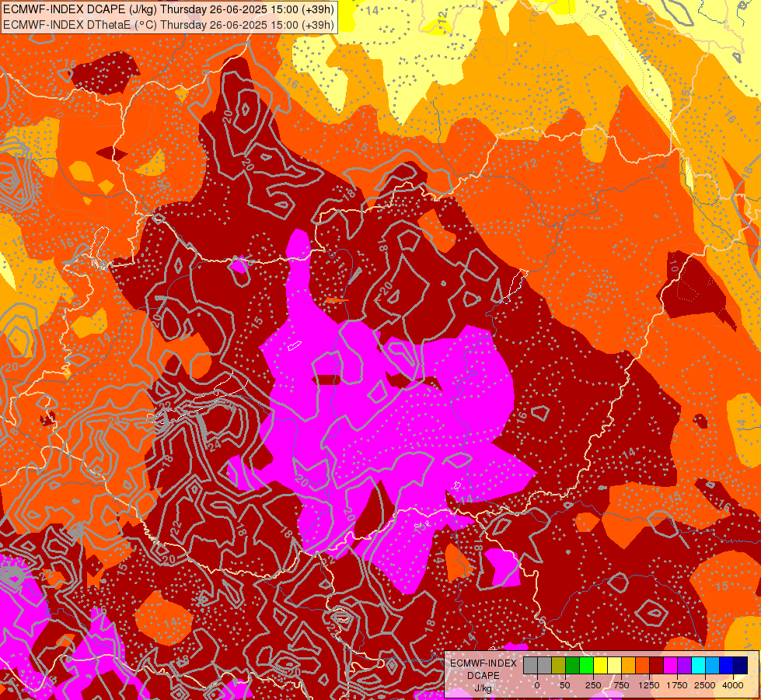The height and width of the screenshot is (700, 761).
Task: Click the '1250' legend tick label
Action: (x=649, y=685)
